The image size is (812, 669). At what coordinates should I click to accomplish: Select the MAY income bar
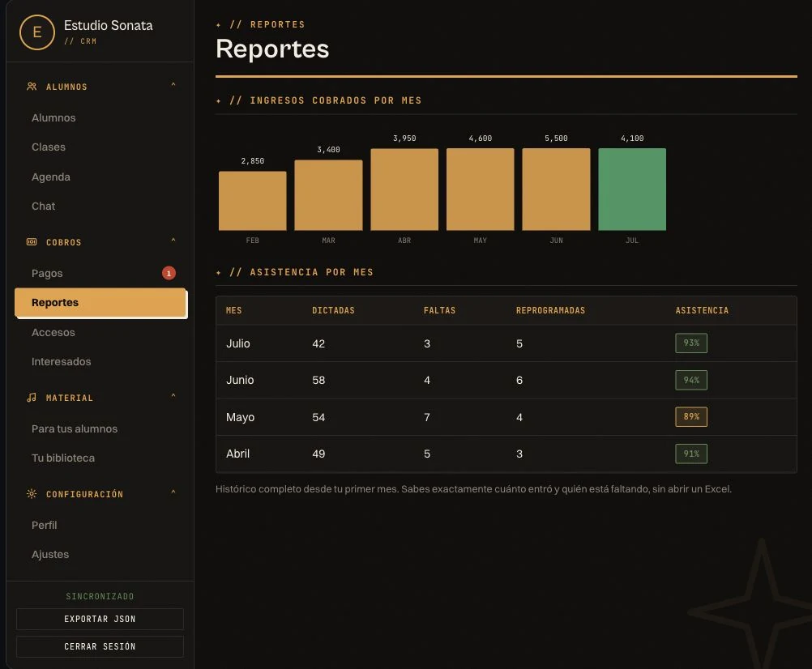click(x=480, y=190)
